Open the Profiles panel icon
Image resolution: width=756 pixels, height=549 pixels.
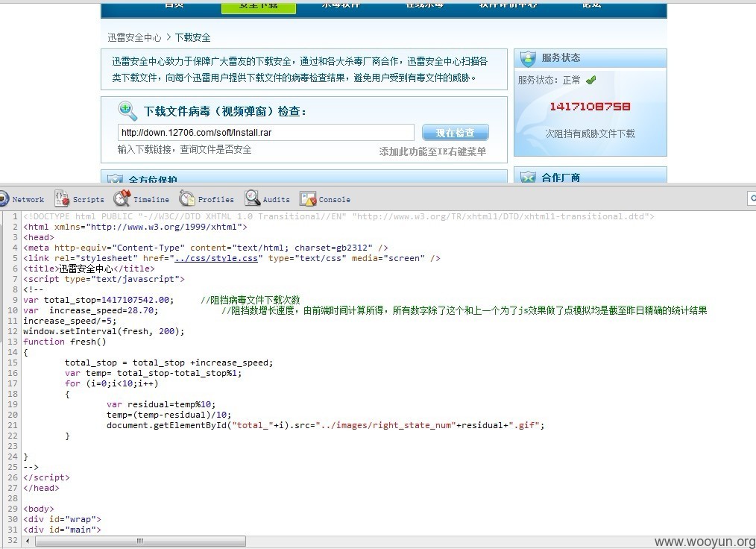point(186,198)
